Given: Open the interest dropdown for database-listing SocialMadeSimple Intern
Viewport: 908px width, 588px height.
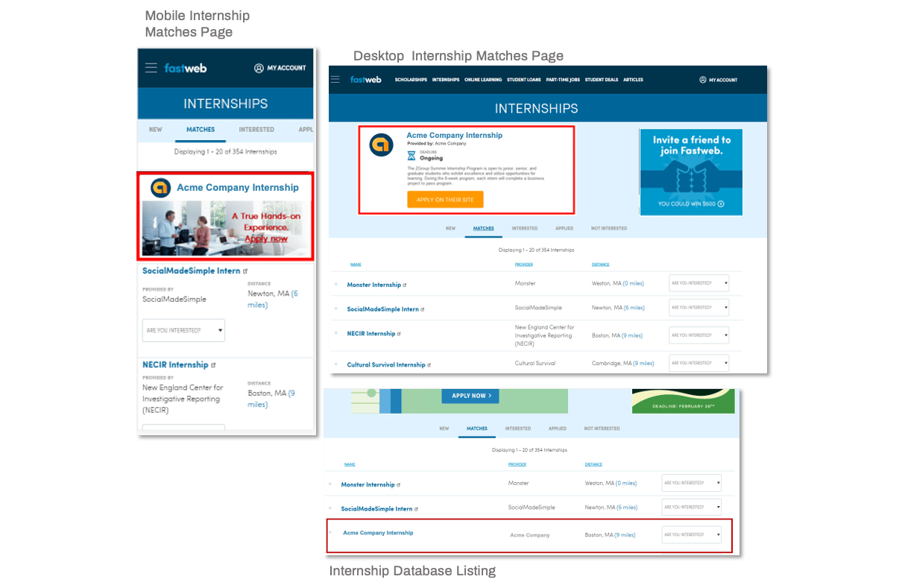Looking at the screenshot, I should click(692, 507).
